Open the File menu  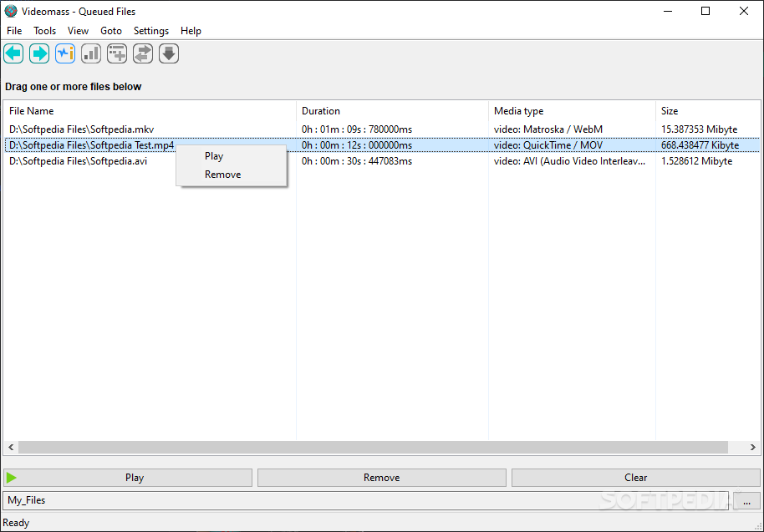(x=14, y=31)
